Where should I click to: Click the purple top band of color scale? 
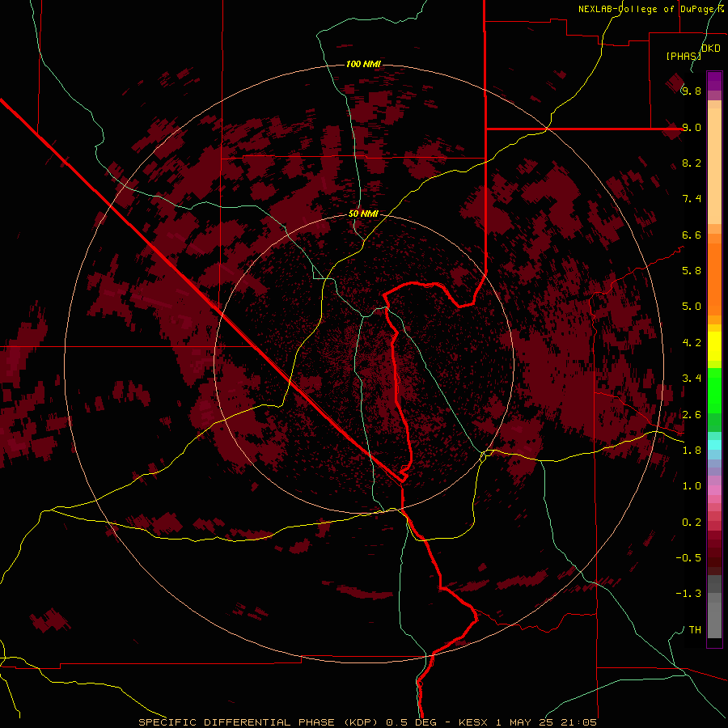click(x=714, y=81)
